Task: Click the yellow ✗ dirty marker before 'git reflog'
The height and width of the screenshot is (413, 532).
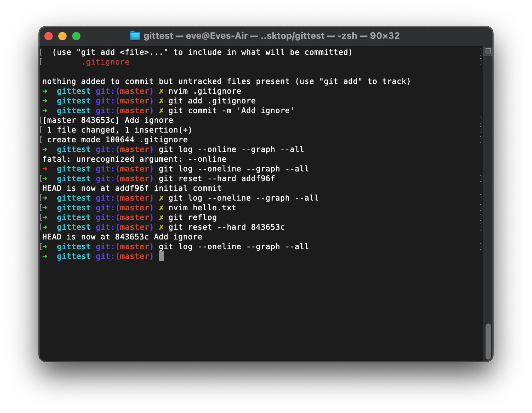Action: [x=161, y=218]
